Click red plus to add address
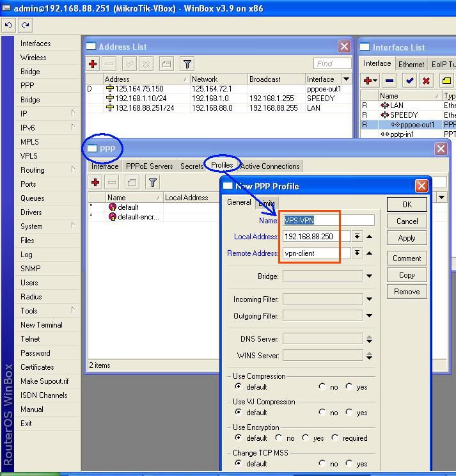The width and height of the screenshot is (456, 476). tap(93, 64)
